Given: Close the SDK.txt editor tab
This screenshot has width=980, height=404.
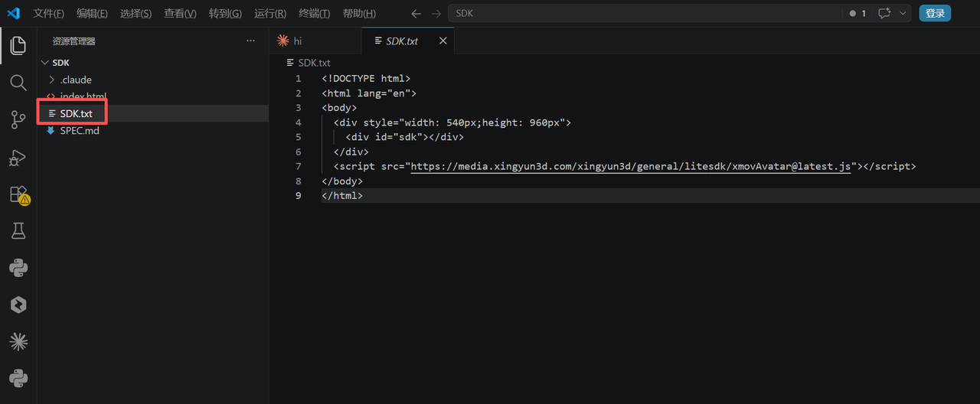Looking at the screenshot, I should pos(443,41).
